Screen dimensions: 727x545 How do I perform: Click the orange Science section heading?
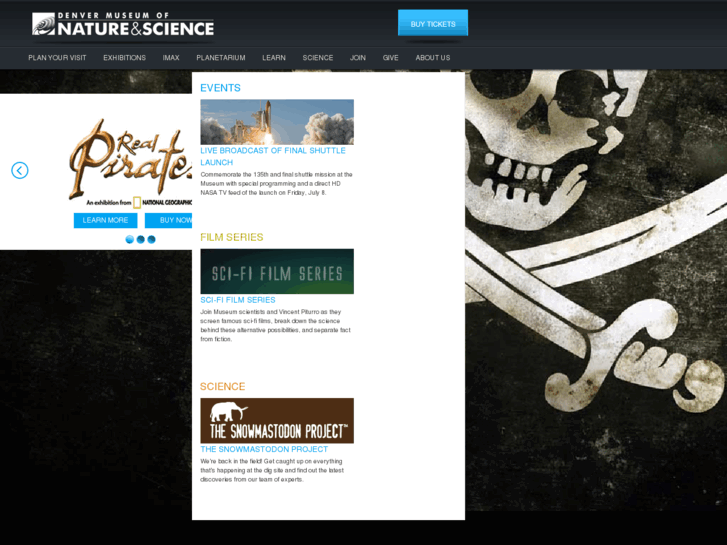[222, 386]
